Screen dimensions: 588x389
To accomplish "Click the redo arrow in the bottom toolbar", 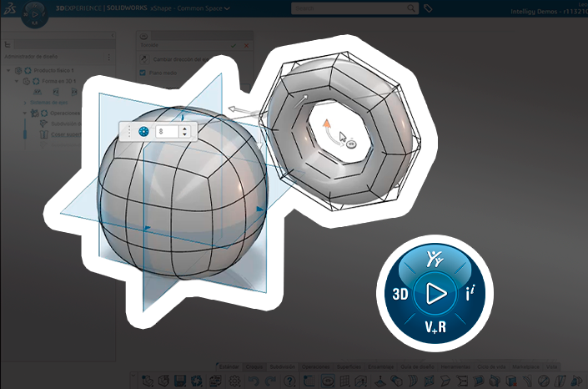I will (270, 381).
